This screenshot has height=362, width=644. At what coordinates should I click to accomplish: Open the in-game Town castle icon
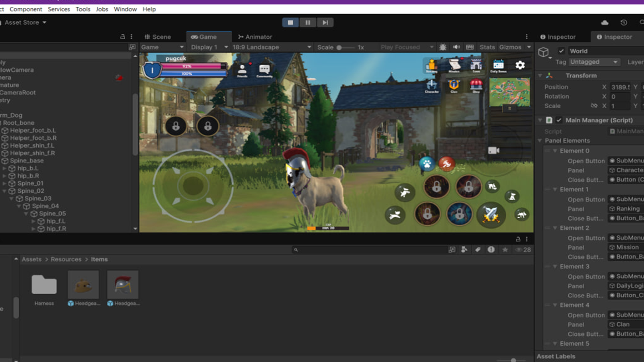point(476,66)
